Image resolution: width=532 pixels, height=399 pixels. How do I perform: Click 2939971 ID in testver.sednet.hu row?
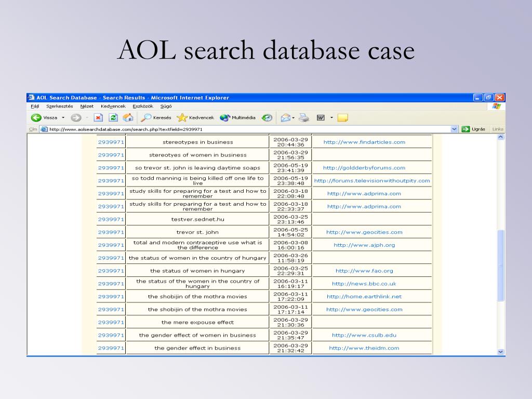pos(111,220)
